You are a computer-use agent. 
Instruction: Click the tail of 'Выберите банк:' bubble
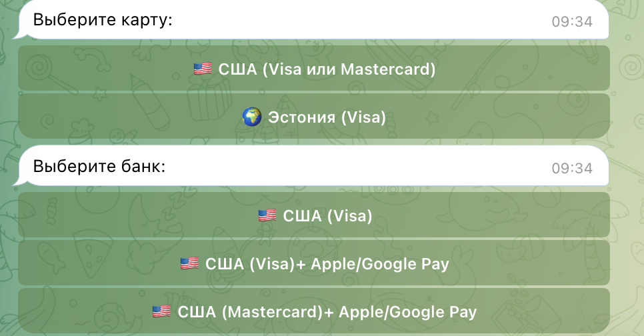pyautogui.click(x=17, y=182)
